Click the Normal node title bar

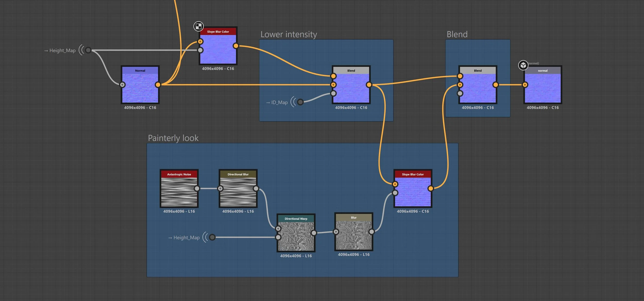(x=140, y=71)
